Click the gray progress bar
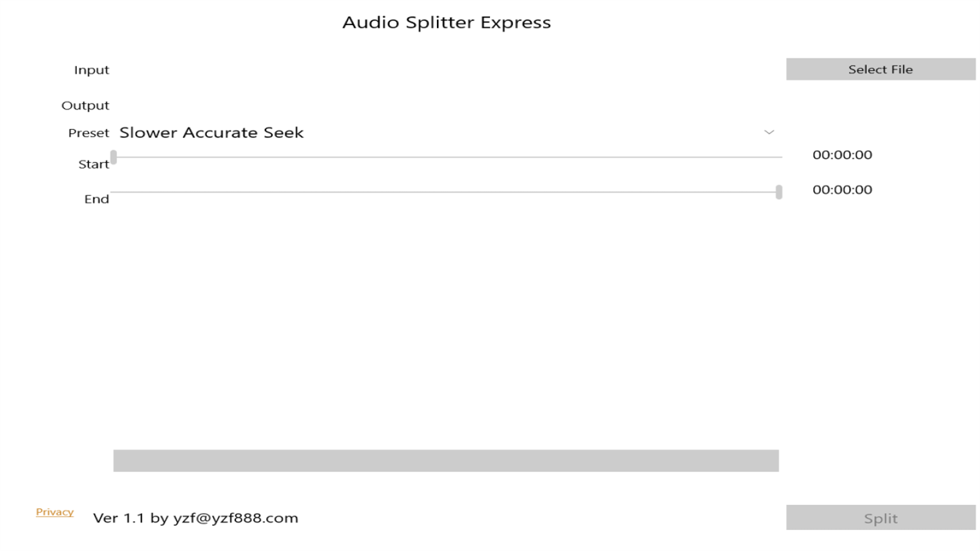The image size is (980, 551). point(446,461)
